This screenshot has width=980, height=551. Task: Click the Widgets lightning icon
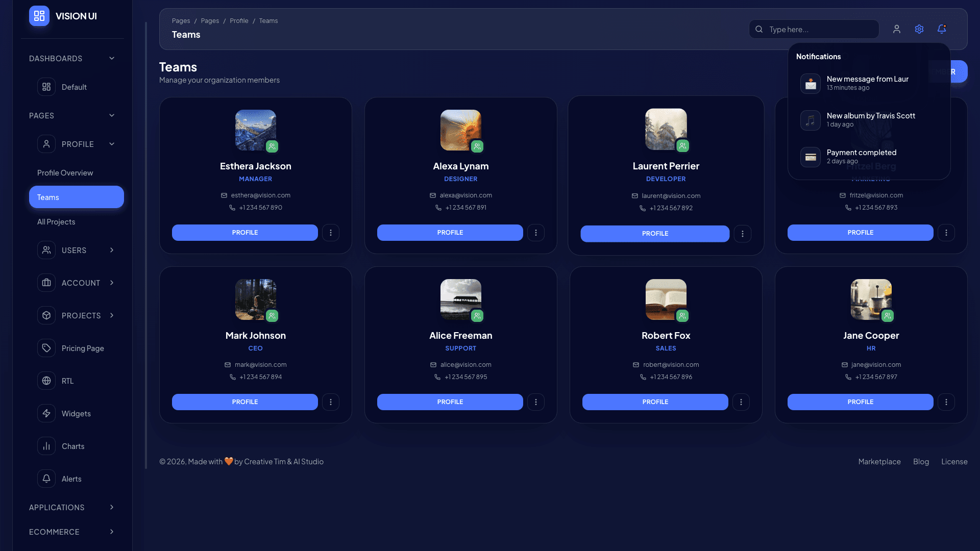46,413
